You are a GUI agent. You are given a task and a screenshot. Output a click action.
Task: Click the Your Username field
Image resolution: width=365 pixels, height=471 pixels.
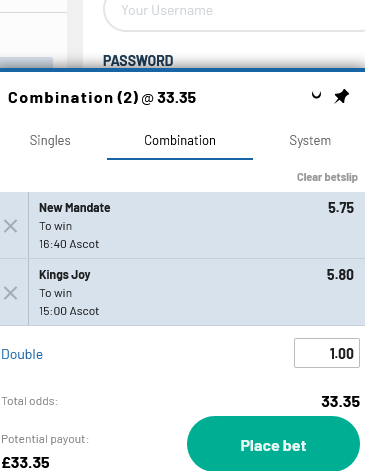tap(234, 12)
